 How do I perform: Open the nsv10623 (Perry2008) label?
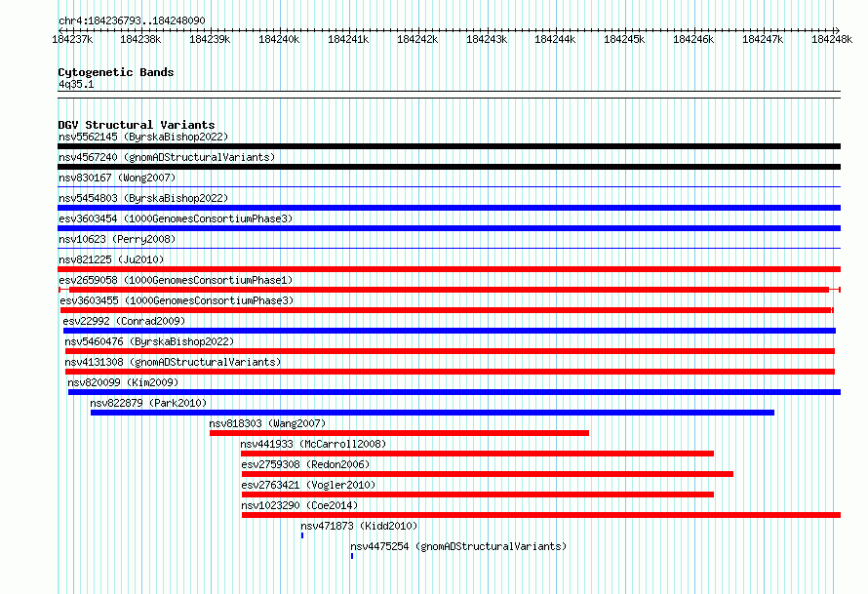[x=117, y=239]
